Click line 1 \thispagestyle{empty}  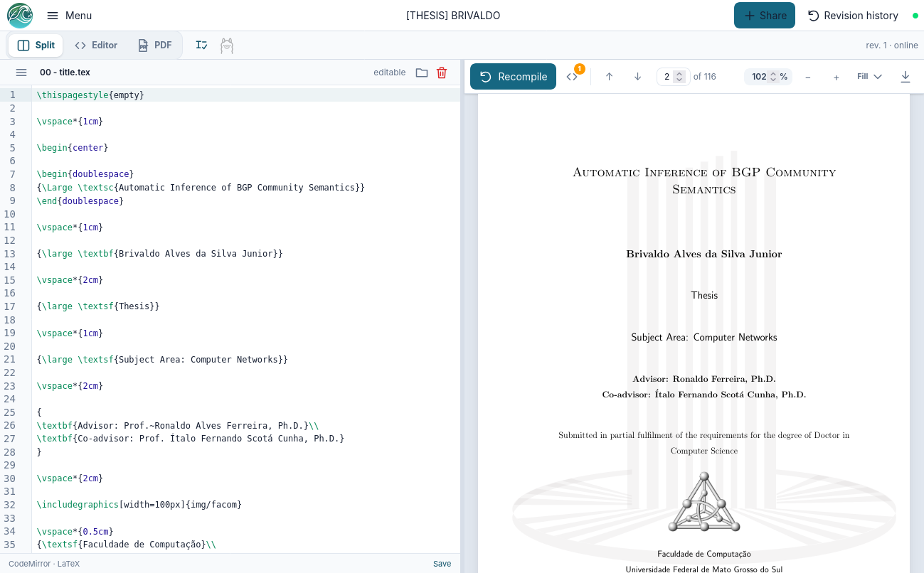click(x=90, y=95)
